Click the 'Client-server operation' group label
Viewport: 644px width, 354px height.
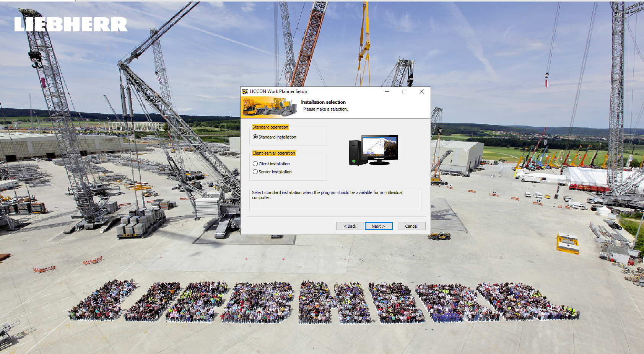(x=274, y=153)
